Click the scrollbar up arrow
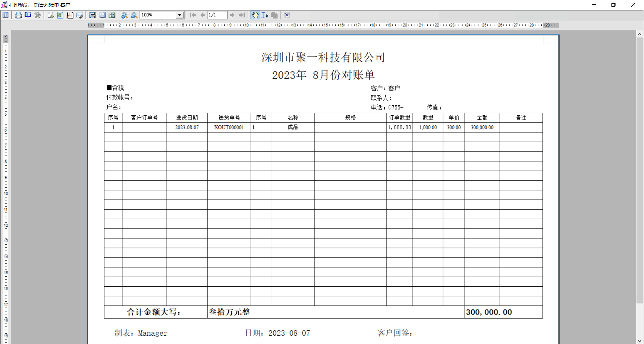 [x=640, y=34]
